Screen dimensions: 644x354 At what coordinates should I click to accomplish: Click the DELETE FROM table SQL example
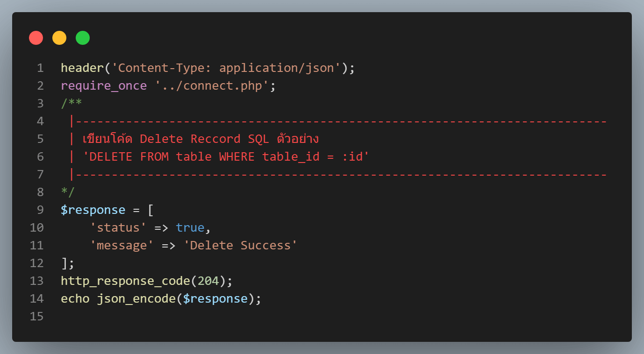tap(226, 157)
